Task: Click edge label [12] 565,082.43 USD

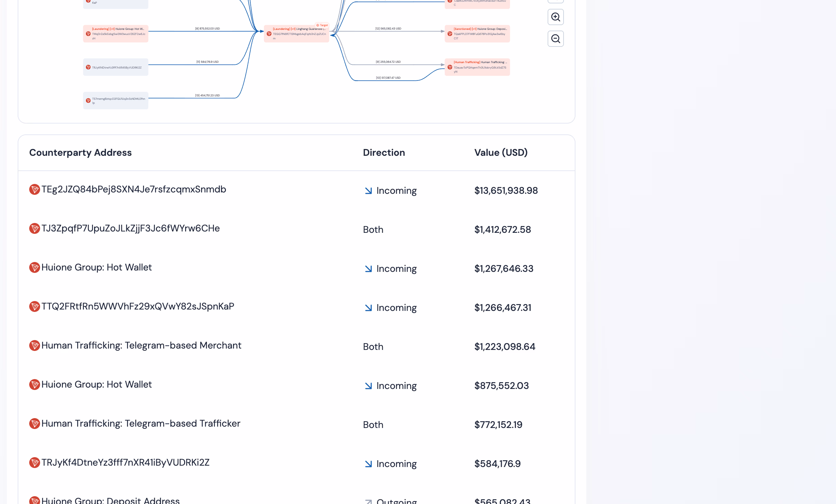Action: pos(388,29)
